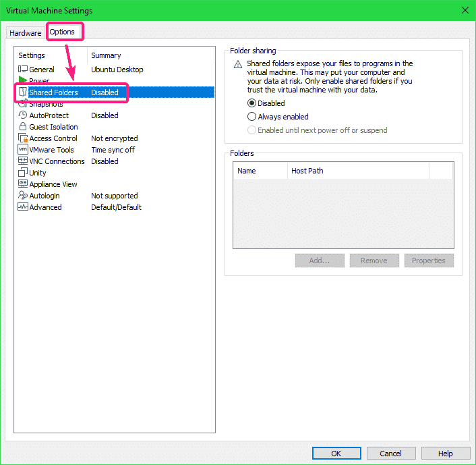Switch to the Options tab
476x465 pixels.
62,32
